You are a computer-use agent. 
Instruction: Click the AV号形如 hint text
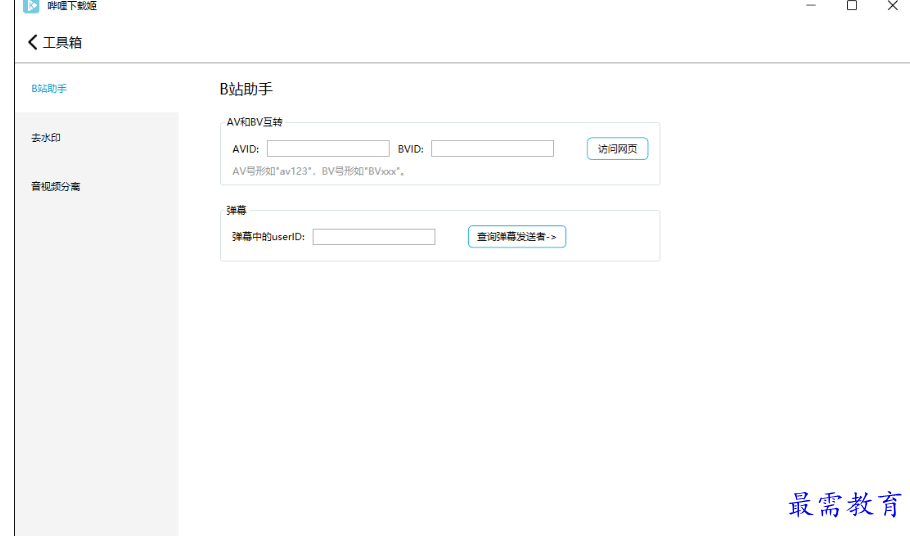319,171
